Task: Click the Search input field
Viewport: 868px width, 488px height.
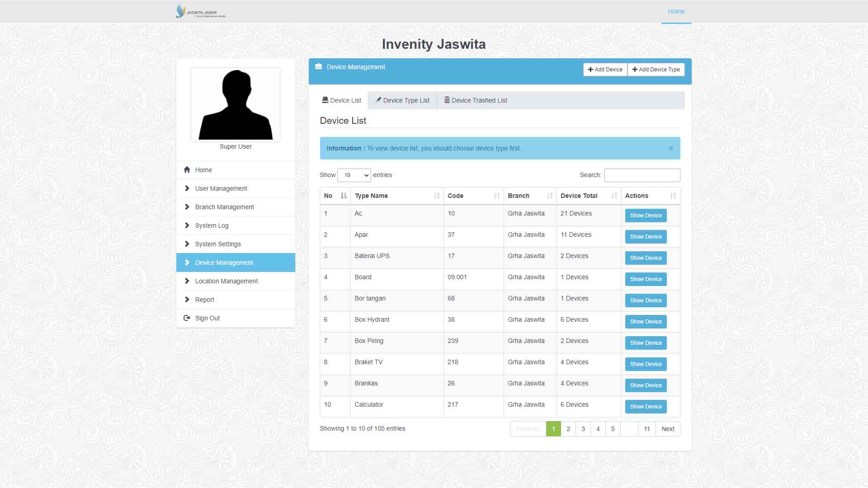Action: point(642,175)
